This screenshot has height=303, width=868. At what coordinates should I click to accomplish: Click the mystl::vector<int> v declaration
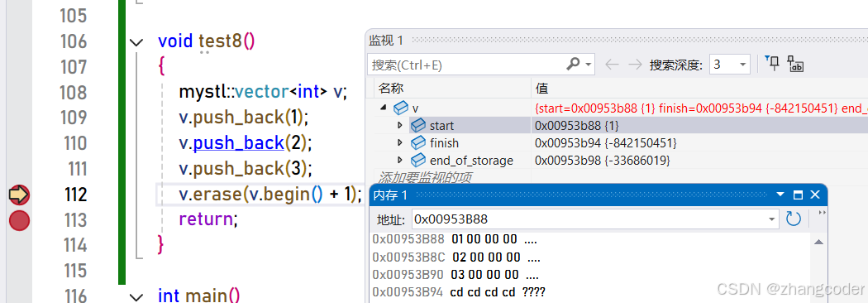point(262,92)
